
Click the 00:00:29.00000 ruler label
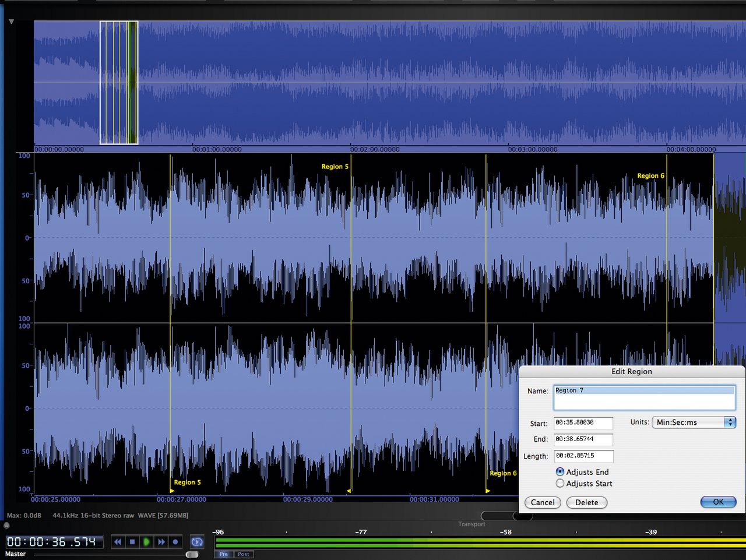point(308,499)
